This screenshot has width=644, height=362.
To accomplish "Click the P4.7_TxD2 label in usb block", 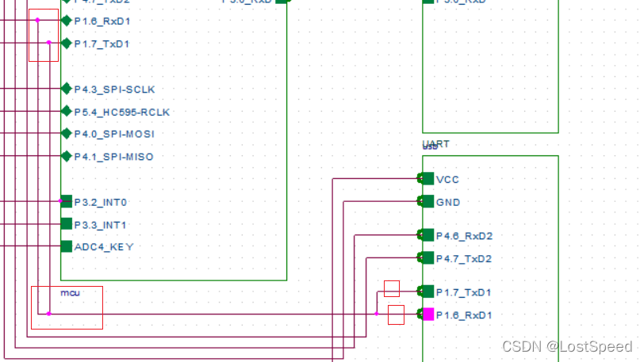I will pos(464,259).
